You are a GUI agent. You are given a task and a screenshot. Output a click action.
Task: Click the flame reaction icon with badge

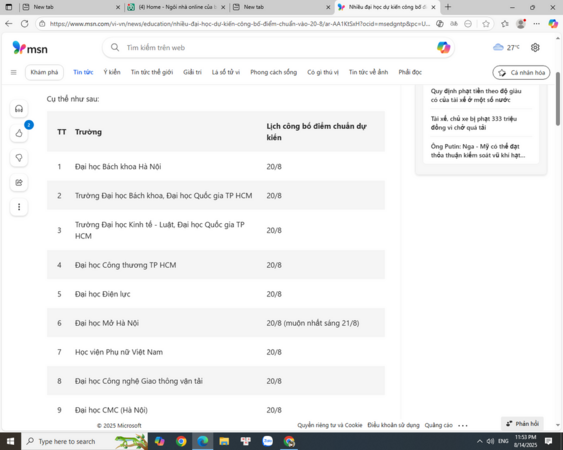pos(19,133)
